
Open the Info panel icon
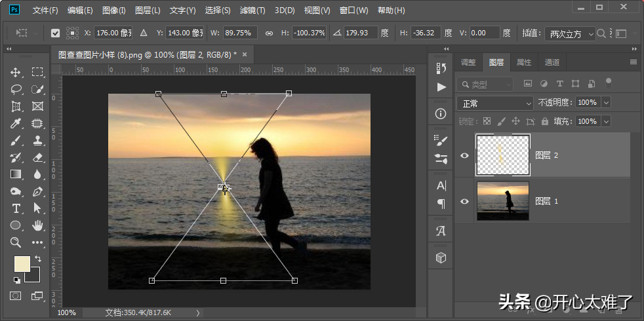point(441,113)
